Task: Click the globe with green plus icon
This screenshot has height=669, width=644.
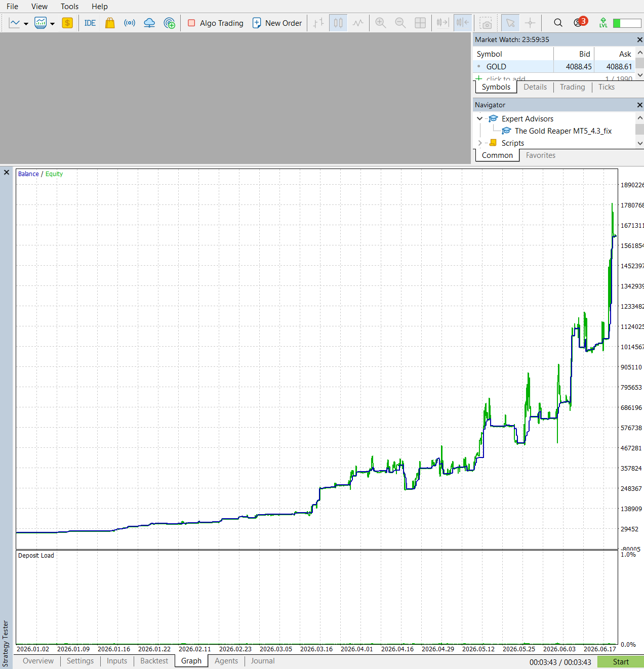Action: tap(170, 23)
